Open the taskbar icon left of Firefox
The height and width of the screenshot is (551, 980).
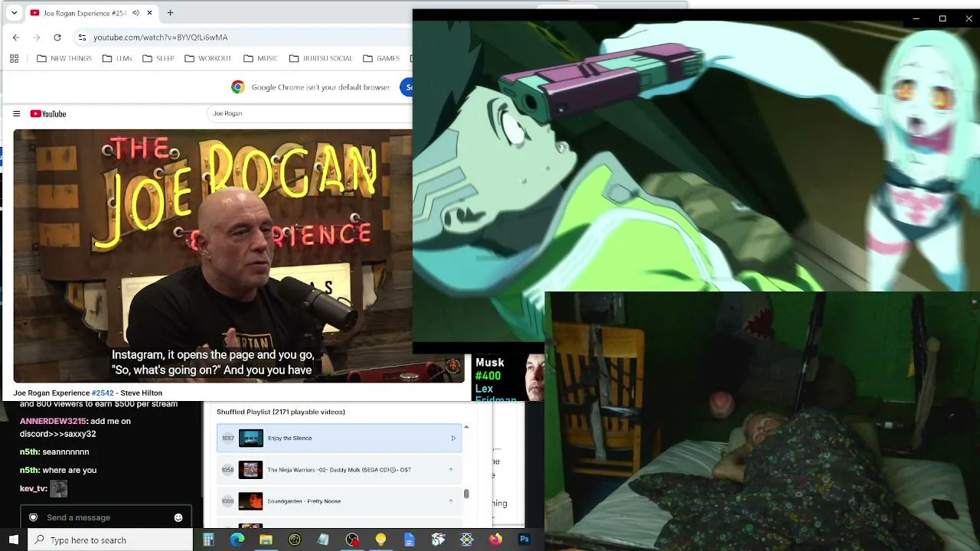tap(467, 540)
